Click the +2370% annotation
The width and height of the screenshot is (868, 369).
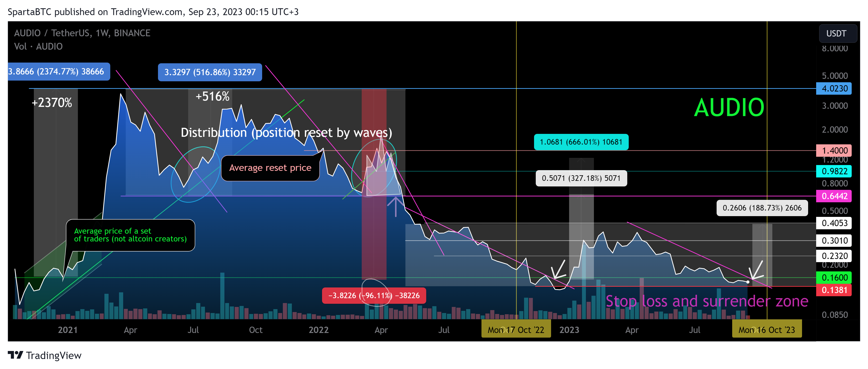point(52,102)
